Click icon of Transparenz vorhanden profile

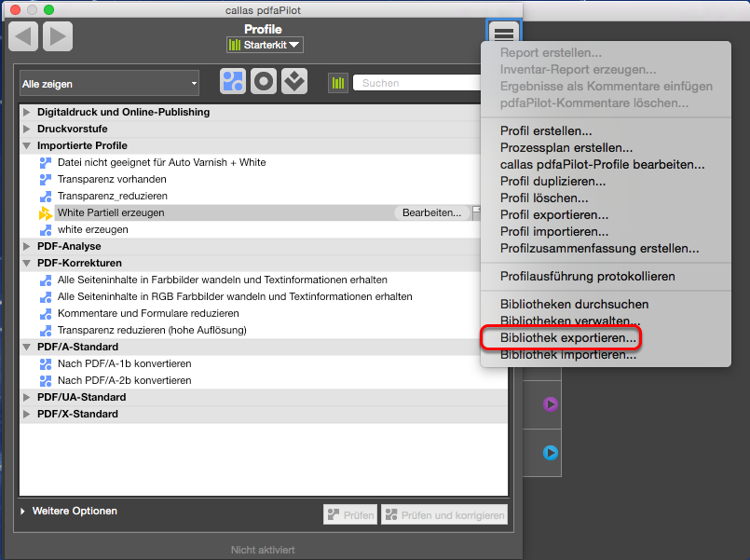(x=46, y=179)
